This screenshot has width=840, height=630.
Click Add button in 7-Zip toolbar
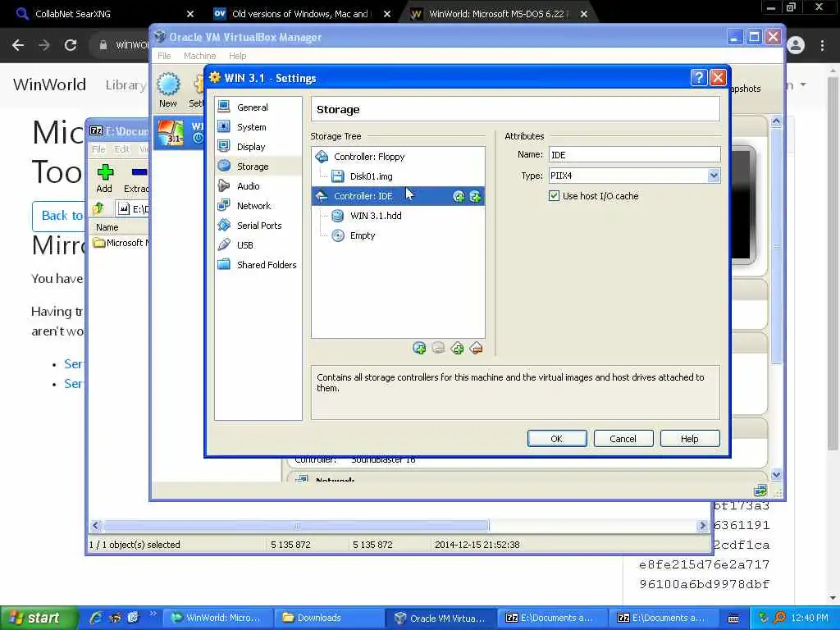click(104, 179)
